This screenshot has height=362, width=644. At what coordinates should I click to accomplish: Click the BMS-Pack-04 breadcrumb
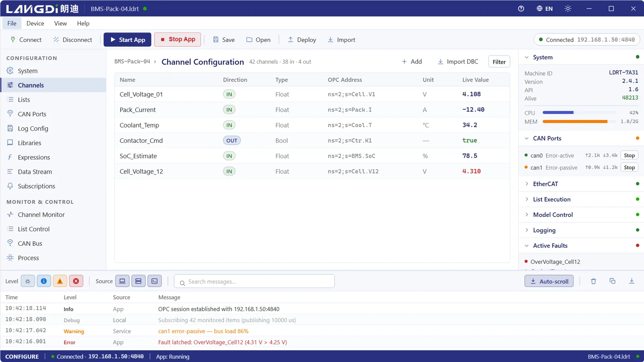coord(132,62)
